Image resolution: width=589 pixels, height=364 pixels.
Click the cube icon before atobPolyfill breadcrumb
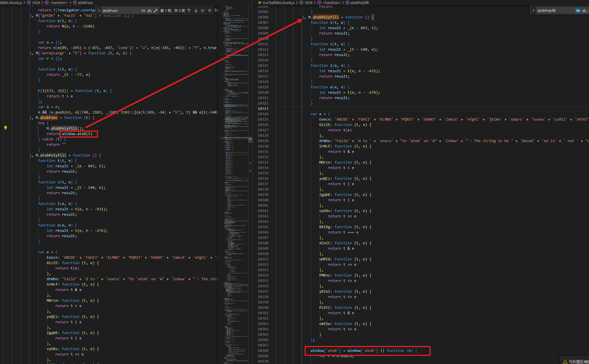click(x=348, y=3)
